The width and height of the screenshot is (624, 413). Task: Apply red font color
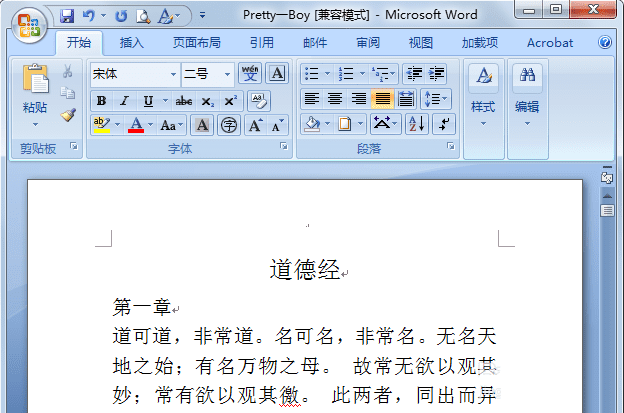tap(136, 125)
